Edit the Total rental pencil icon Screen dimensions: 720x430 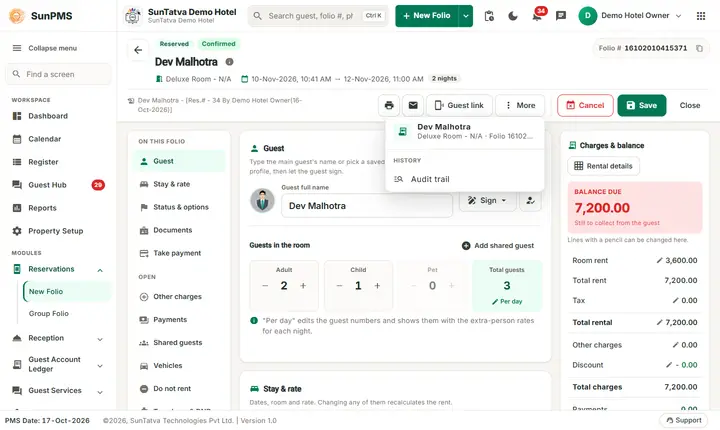pos(659,322)
